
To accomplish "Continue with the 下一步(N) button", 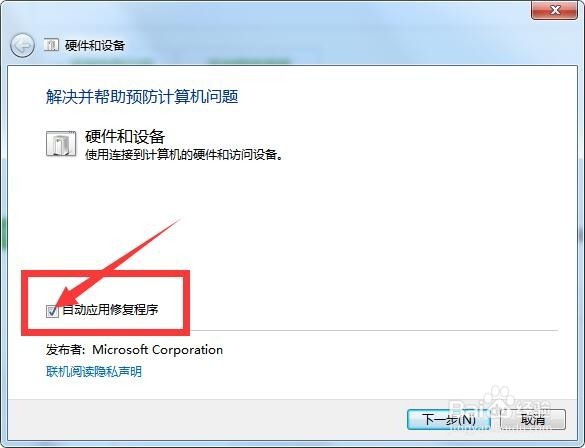I will click(449, 420).
